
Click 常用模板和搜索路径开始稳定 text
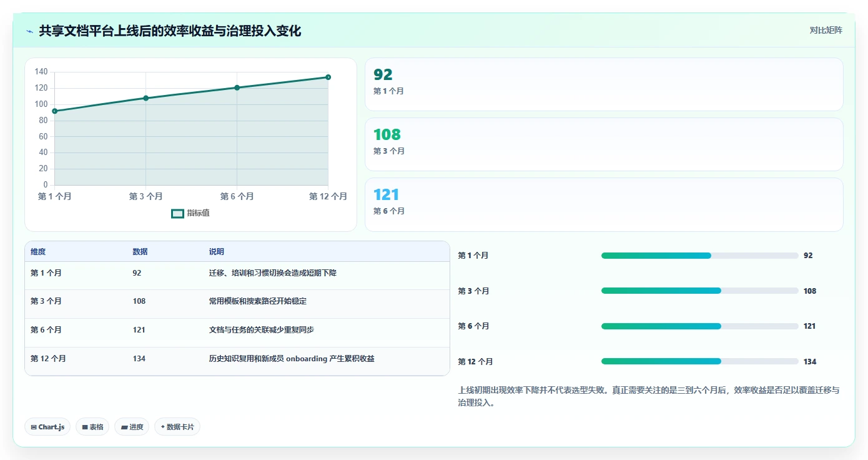pos(258,301)
